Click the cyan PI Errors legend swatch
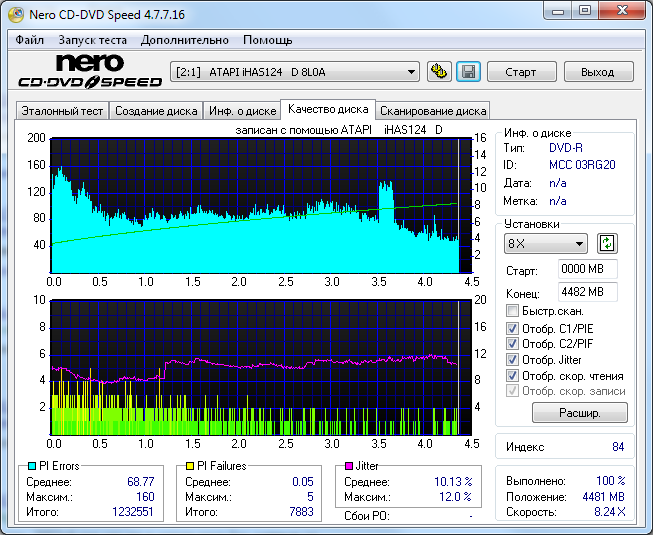 [32, 466]
